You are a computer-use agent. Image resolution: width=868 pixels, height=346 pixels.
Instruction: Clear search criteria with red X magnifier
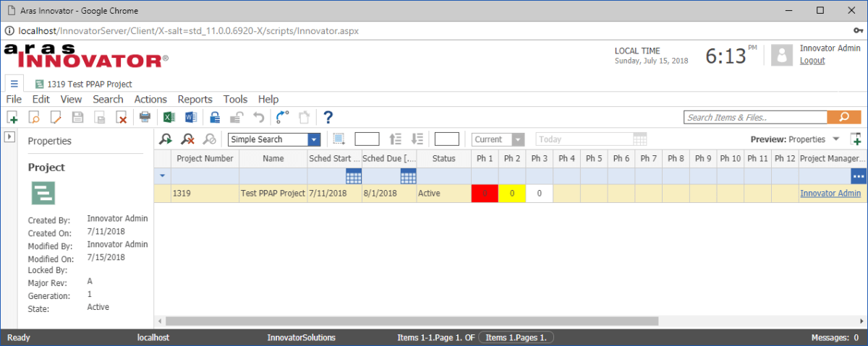(x=187, y=139)
